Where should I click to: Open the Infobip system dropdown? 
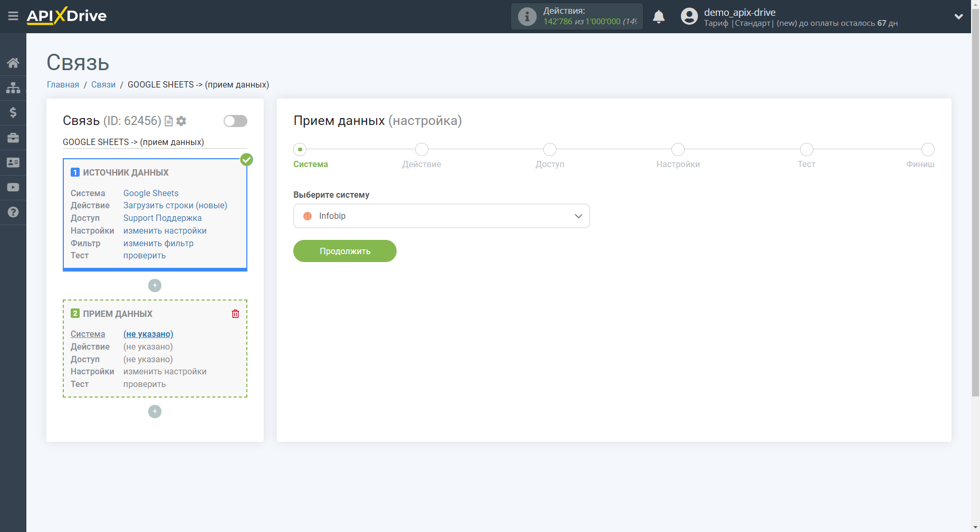coord(441,216)
